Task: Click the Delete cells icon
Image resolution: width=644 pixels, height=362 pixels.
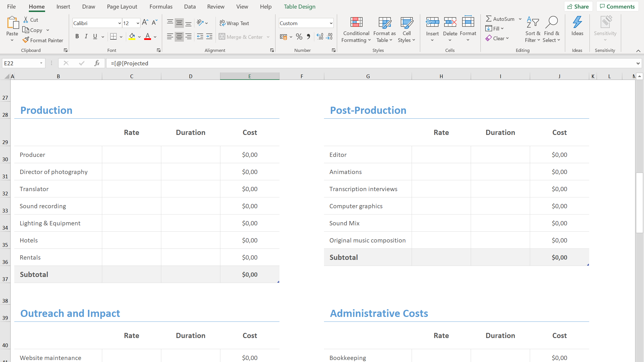Action: tap(450, 22)
